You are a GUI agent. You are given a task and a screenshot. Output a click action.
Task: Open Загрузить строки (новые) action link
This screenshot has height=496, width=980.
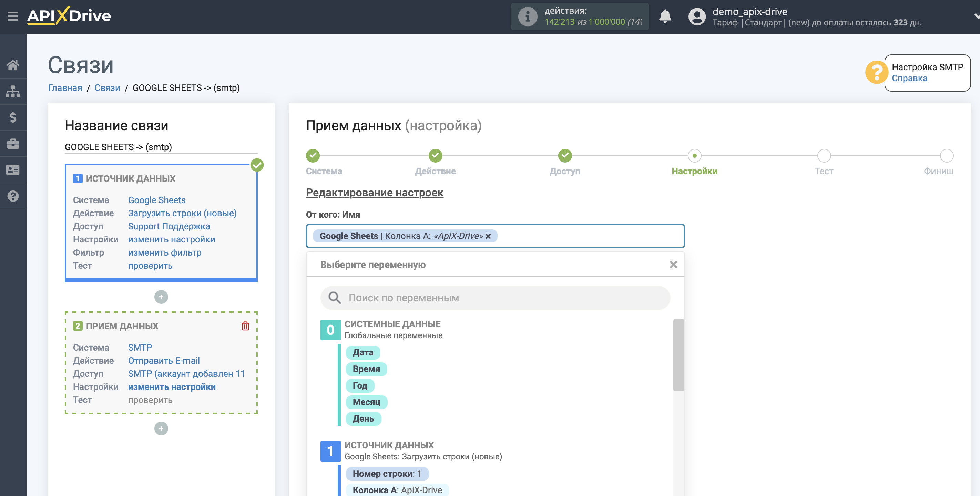point(182,214)
